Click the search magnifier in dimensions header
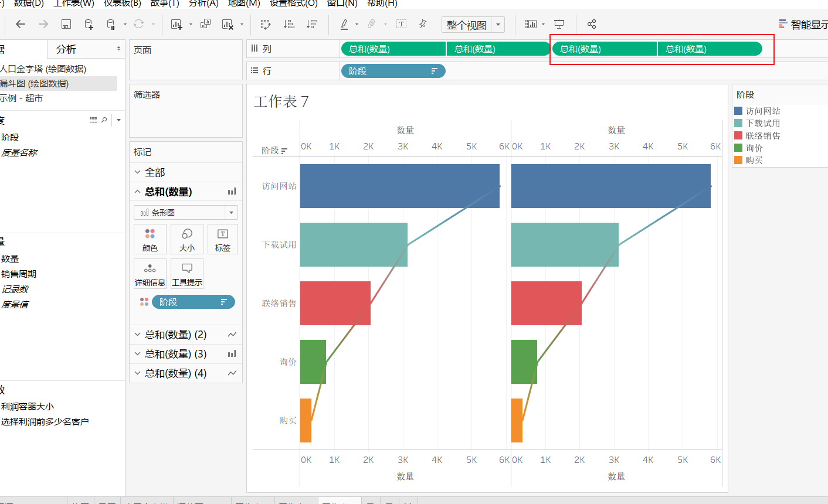This screenshot has width=828, height=504. tap(104, 120)
